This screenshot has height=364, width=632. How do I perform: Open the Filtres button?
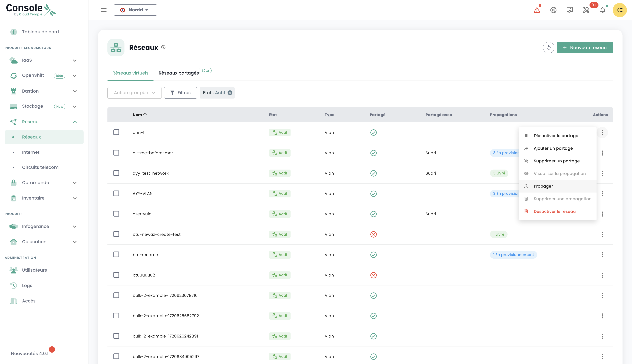[x=180, y=93]
